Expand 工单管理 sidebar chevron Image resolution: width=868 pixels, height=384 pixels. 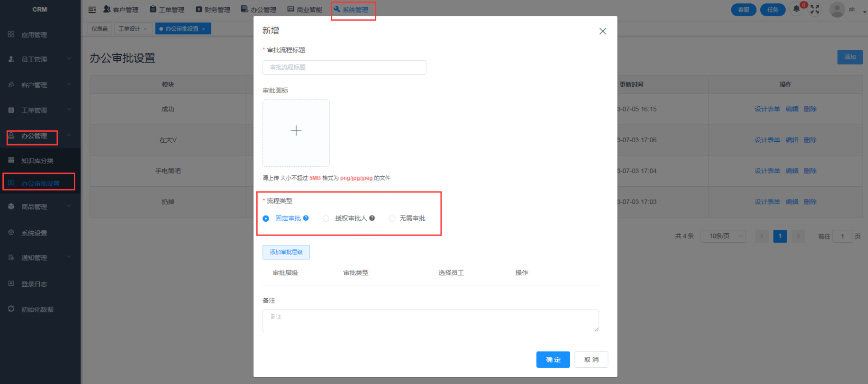(69, 110)
